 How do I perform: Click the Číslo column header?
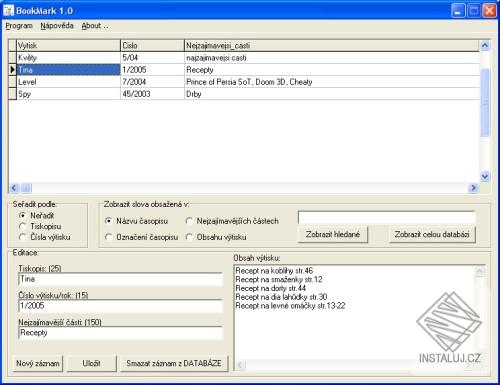click(x=152, y=45)
